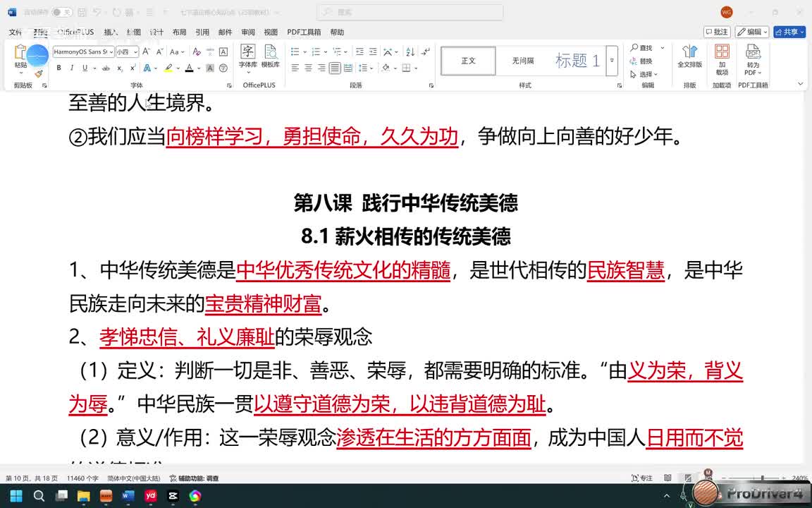The height and width of the screenshot is (508, 812).
Task: Toggle the AutoSave switch
Action: [x=62, y=12]
